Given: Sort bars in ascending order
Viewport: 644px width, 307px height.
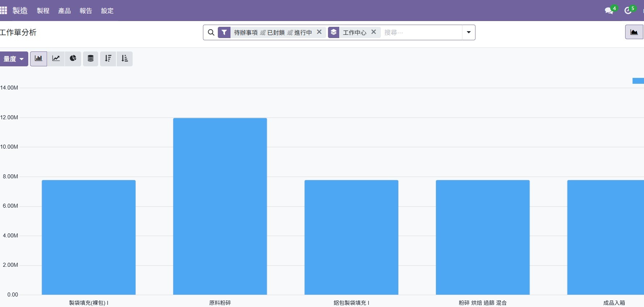Looking at the screenshot, I should point(125,59).
